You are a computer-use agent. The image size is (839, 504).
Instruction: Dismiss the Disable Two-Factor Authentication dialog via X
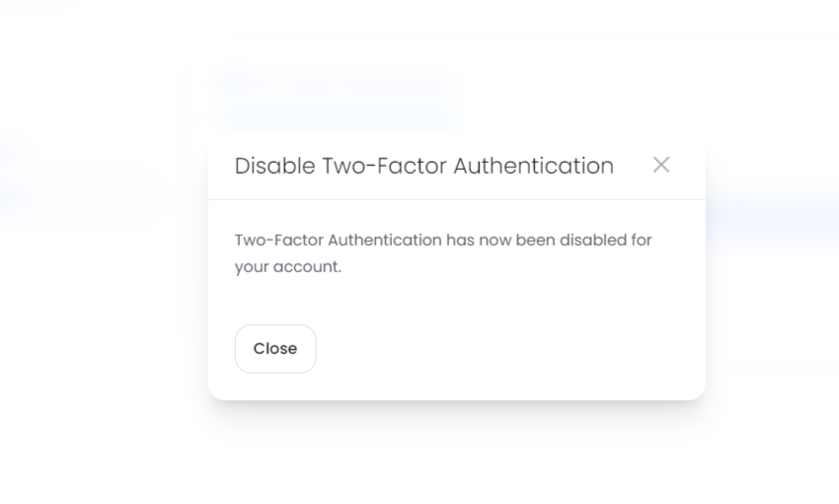pyautogui.click(x=661, y=165)
